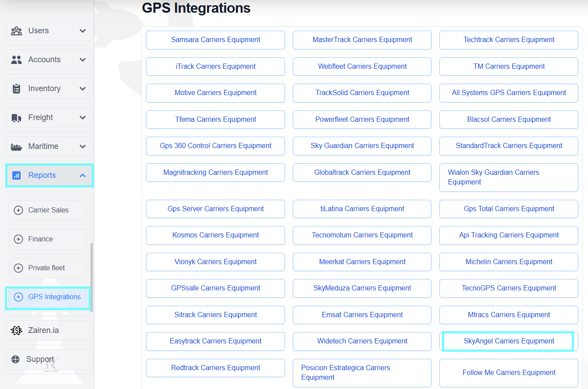588x389 pixels.
Task: Open Tfema Carriers Equipment
Action: pyautogui.click(x=215, y=120)
